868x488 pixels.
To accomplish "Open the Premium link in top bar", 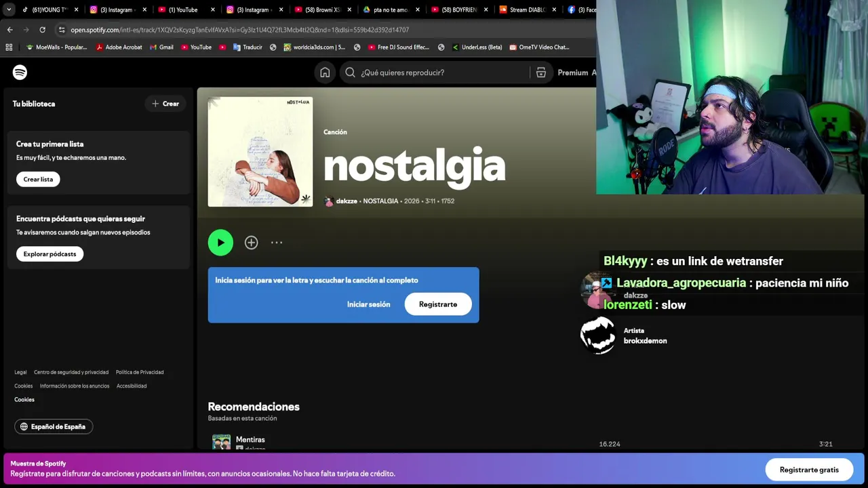I will click(x=573, y=73).
